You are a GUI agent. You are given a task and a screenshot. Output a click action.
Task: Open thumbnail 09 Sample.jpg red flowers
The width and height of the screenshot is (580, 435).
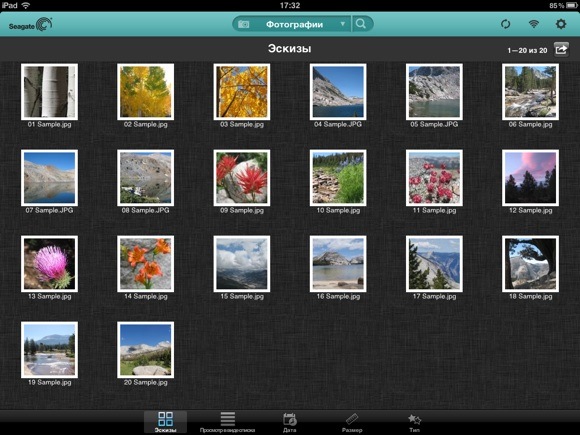pyautogui.click(x=242, y=178)
